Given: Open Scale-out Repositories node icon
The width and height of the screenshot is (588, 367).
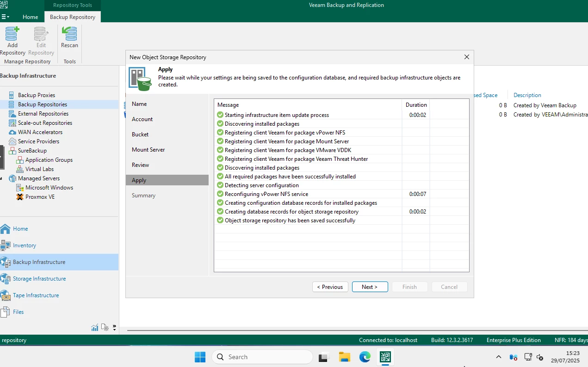Looking at the screenshot, I should tap(12, 123).
